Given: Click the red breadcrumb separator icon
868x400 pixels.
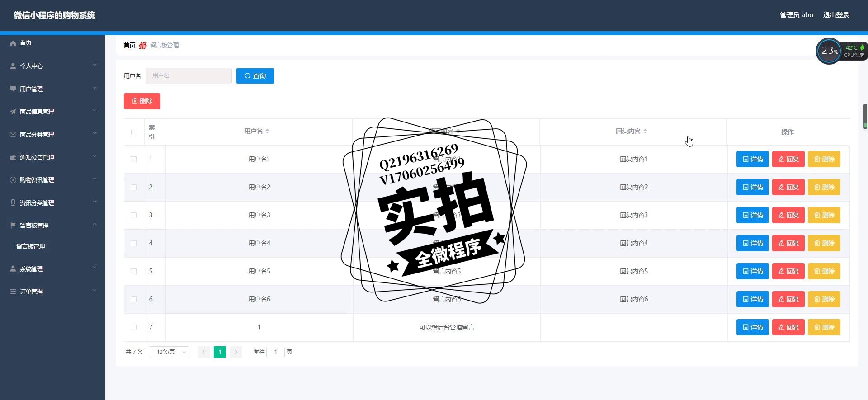Looking at the screenshot, I should tap(143, 45).
